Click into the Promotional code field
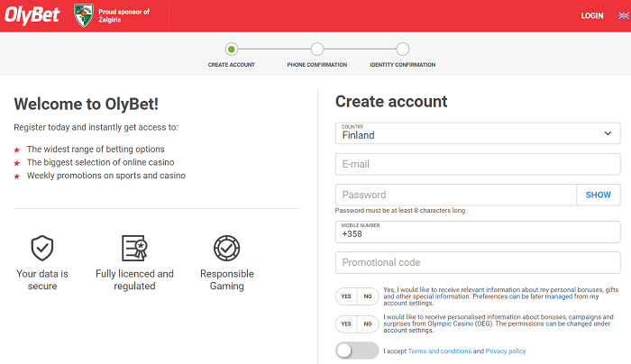This screenshot has width=631, height=364. pos(478,263)
